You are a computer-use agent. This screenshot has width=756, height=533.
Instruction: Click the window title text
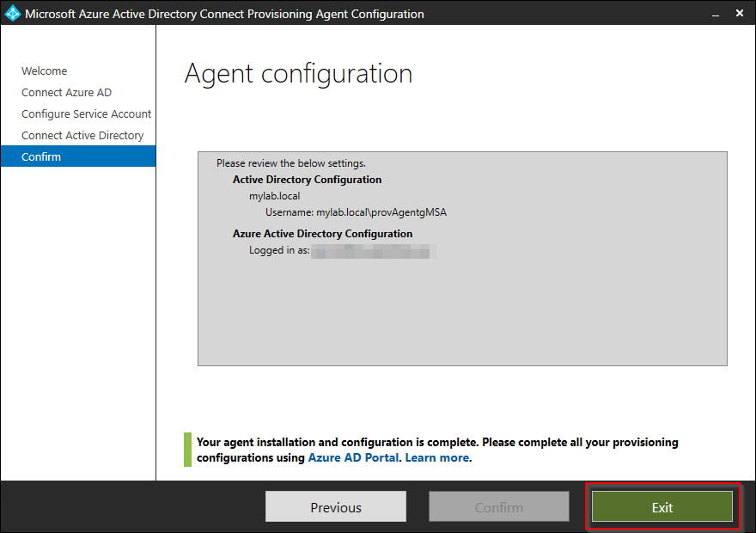coord(225,14)
